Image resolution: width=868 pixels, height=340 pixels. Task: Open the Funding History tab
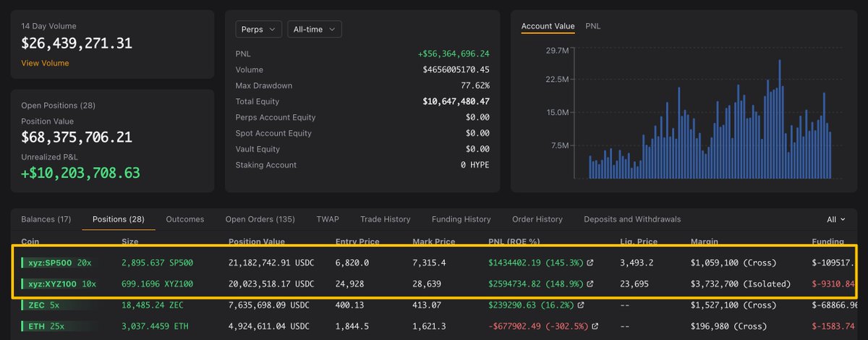click(x=461, y=219)
